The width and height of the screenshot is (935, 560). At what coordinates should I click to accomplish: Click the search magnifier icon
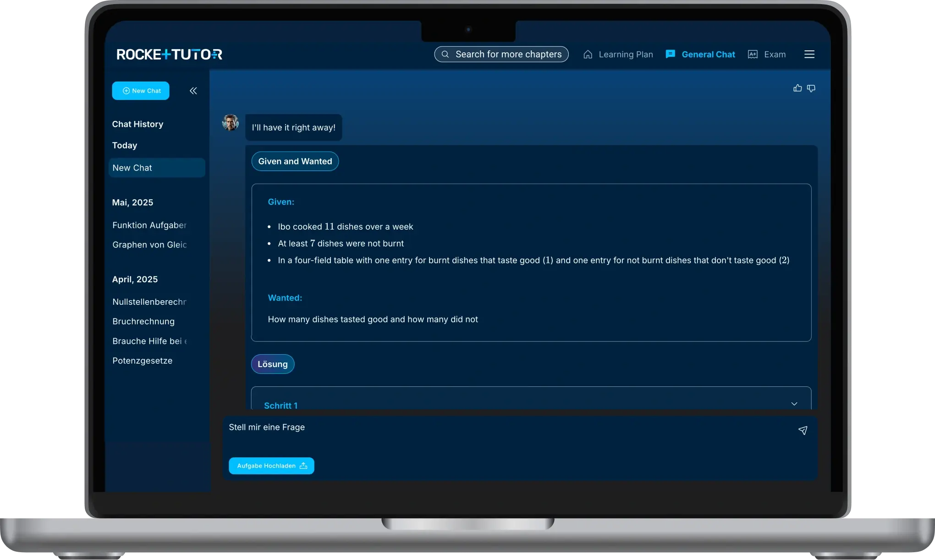[x=445, y=55]
